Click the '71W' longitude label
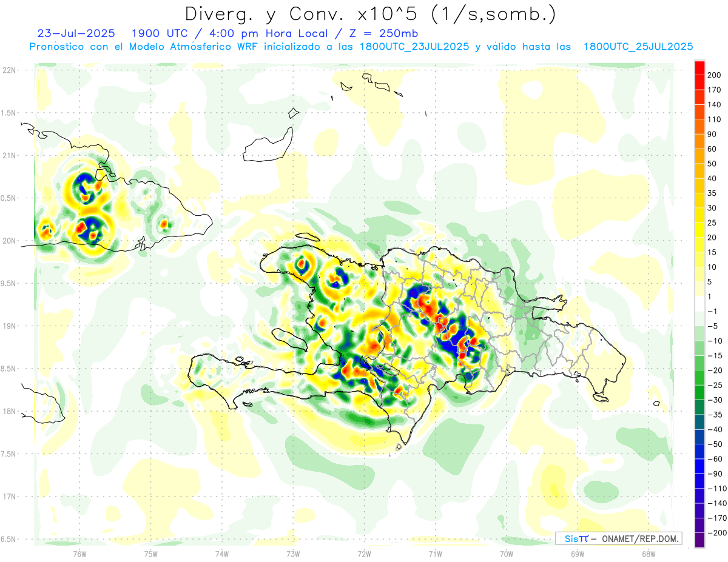This screenshot has width=728, height=562. (x=435, y=554)
